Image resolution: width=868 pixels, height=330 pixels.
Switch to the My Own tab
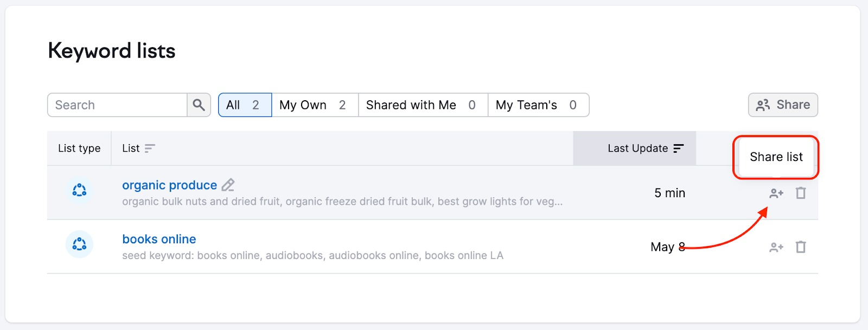tap(314, 105)
